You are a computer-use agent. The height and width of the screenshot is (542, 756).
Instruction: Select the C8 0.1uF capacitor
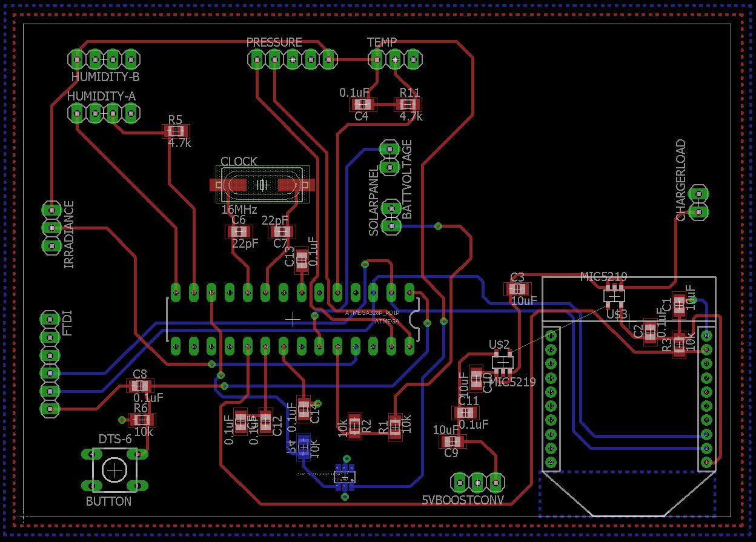(140, 386)
